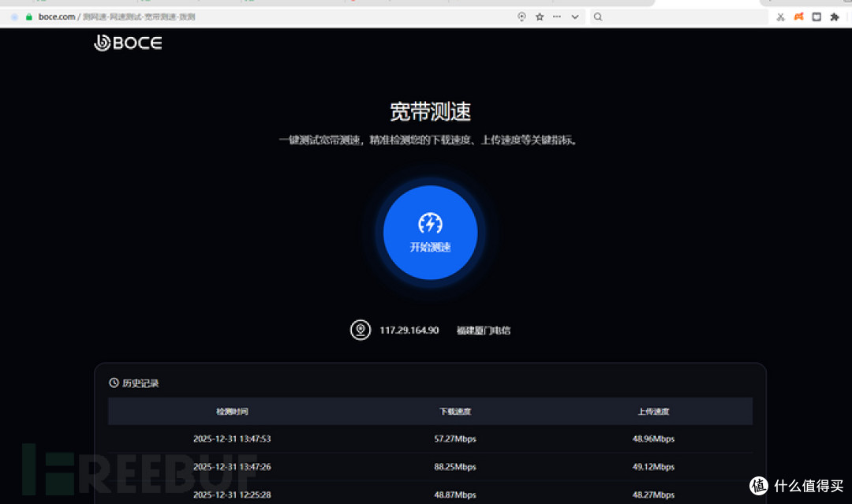
Task: Click the 下载速度 column header
Action: click(x=455, y=411)
